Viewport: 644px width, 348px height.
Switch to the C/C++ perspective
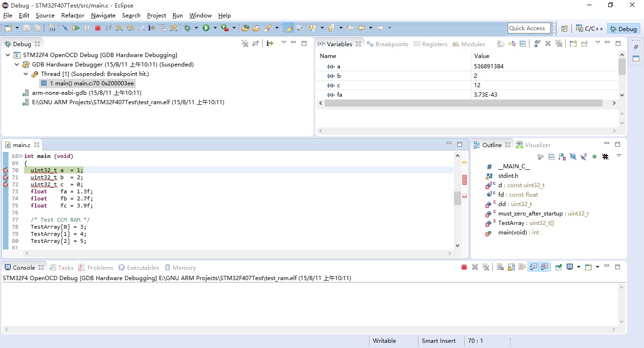589,29
